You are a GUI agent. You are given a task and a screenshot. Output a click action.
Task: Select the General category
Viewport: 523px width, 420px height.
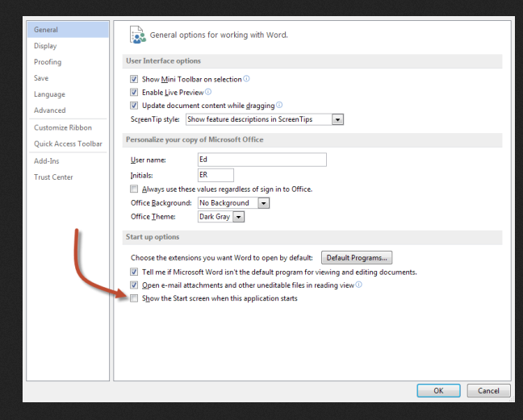[68, 30]
